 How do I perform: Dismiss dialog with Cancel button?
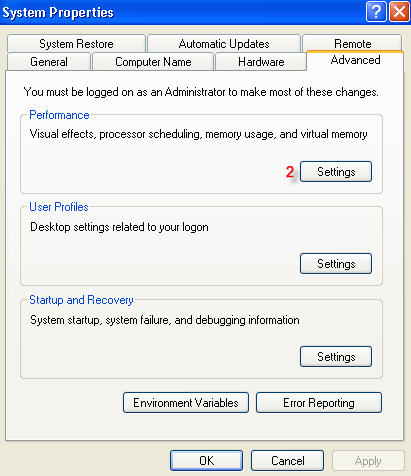tap(287, 461)
